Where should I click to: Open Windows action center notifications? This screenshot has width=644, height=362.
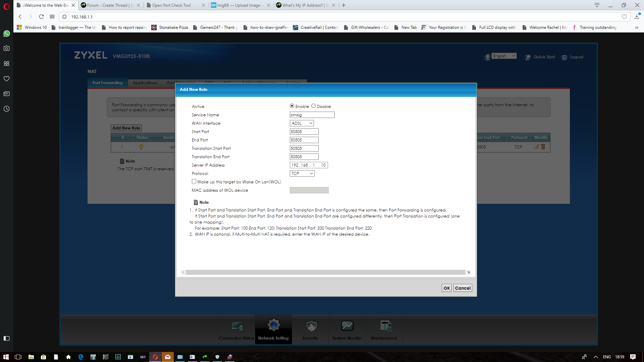(x=633, y=357)
